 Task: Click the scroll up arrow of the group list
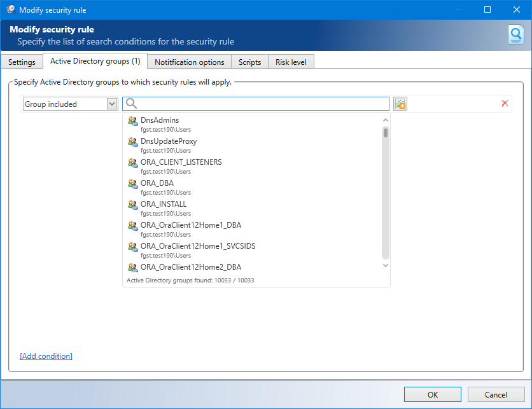(386, 120)
